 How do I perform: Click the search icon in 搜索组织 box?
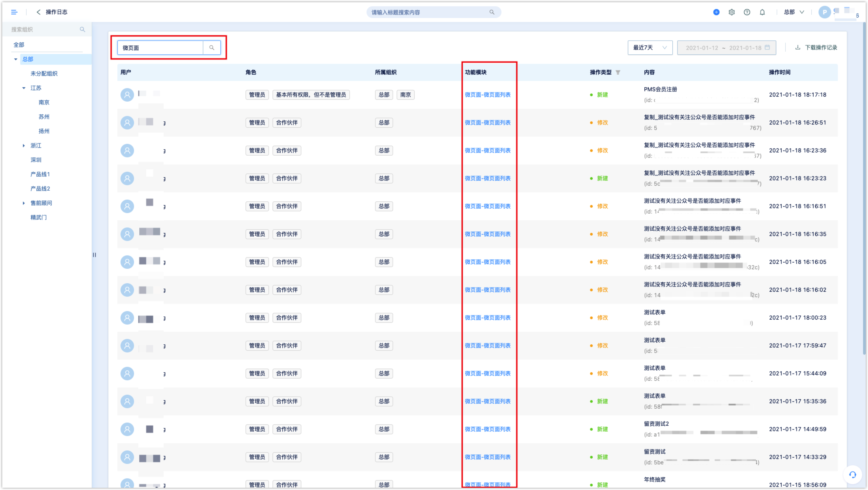82,29
